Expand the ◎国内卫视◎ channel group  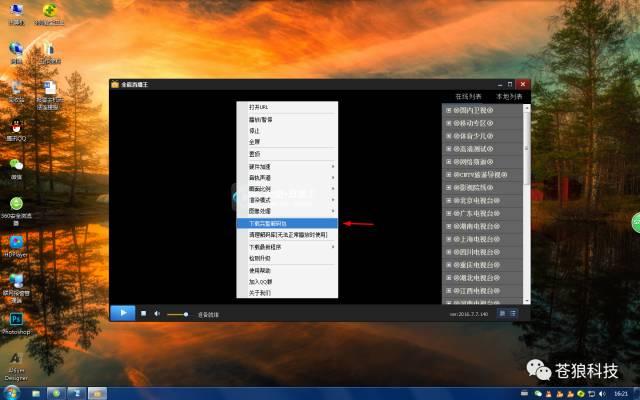click(x=449, y=110)
